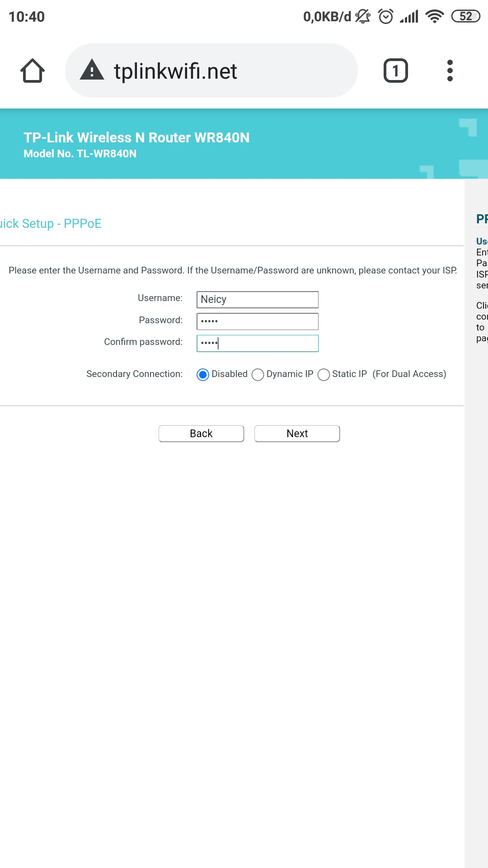Click the Username field containing Neicy

(258, 300)
